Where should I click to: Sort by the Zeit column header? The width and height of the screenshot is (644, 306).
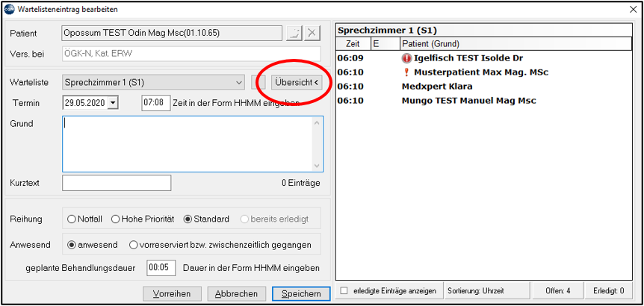353,43
